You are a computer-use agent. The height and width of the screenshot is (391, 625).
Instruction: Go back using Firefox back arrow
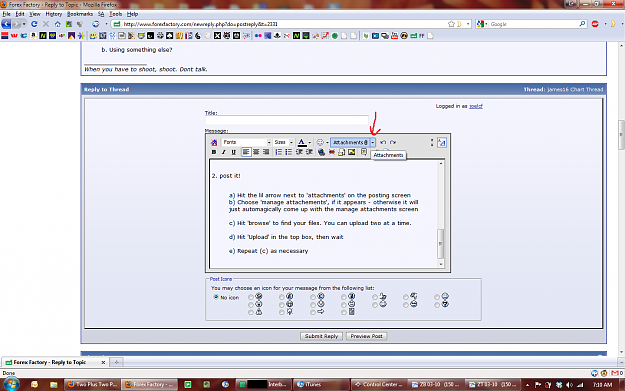click(6, 24)
